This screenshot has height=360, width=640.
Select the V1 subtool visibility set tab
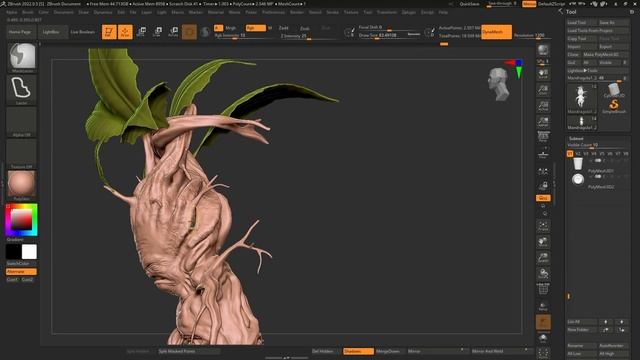tap(570, 153)
